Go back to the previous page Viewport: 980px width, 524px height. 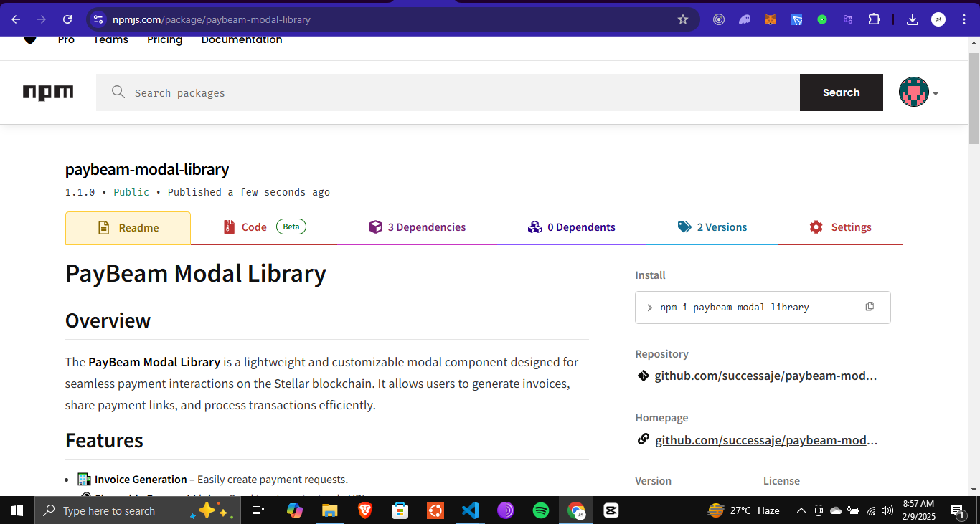[x=16, y=19]
